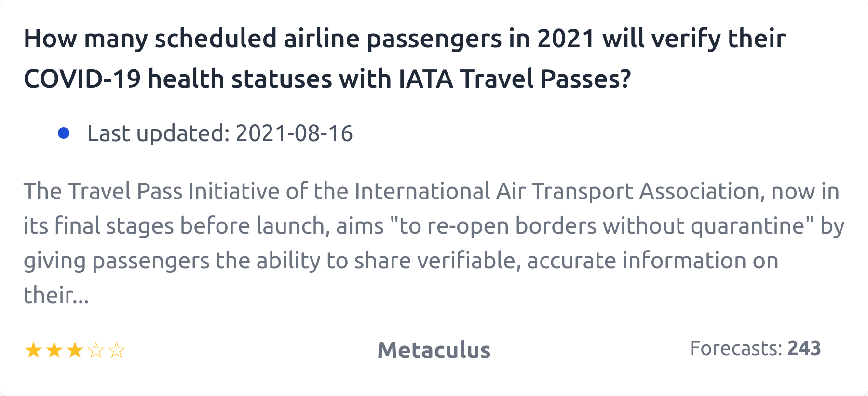The height and width of the screenshot is (396, 868).
Task: Click the "Last updated:" label text
Action: (x=158, y=133)
